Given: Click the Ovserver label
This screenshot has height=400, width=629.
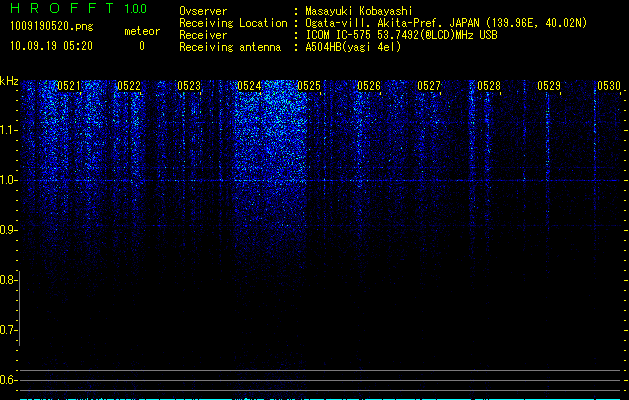Looking at the screenshot, I should (x=203, y=11).
